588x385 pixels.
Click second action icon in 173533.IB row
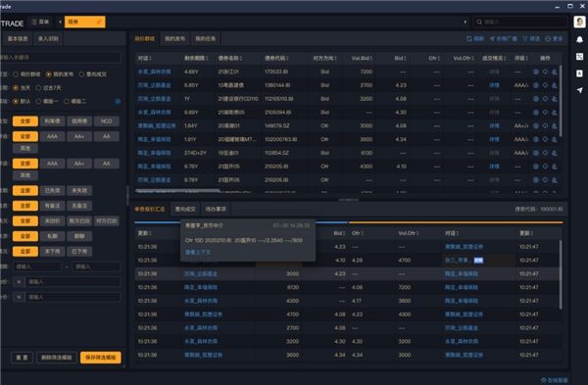(545, 72)
